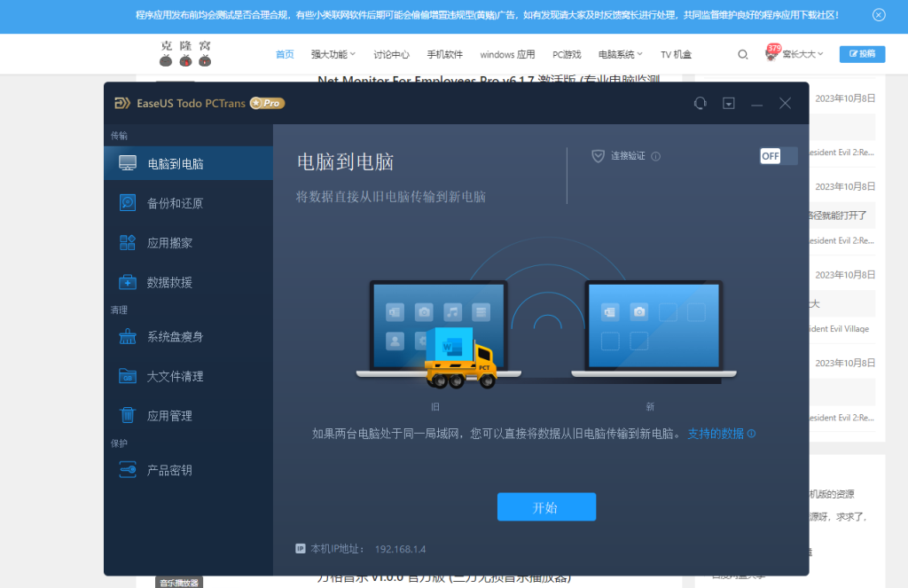Open the 支持的数据 link

click(x=716, y=434)
